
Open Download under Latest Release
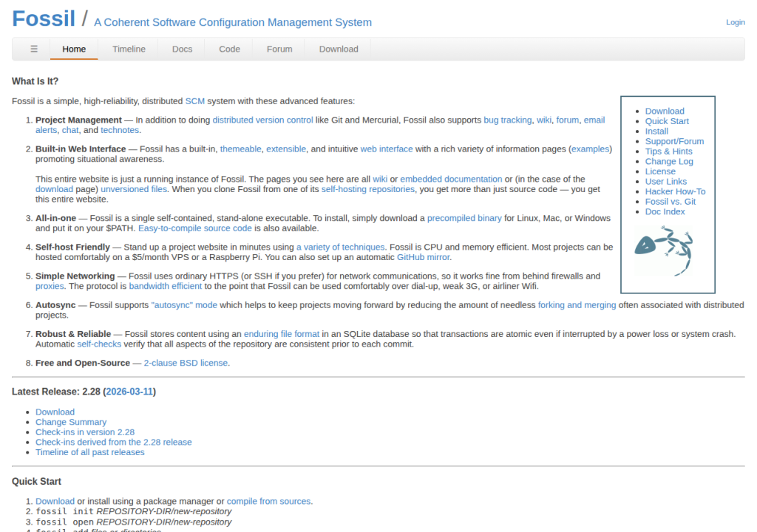(55, 412)
